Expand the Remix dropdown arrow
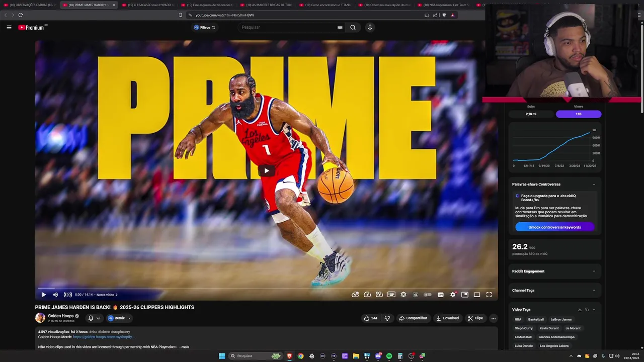The width and height of the screenshot is (644, 362). point(129,318)
